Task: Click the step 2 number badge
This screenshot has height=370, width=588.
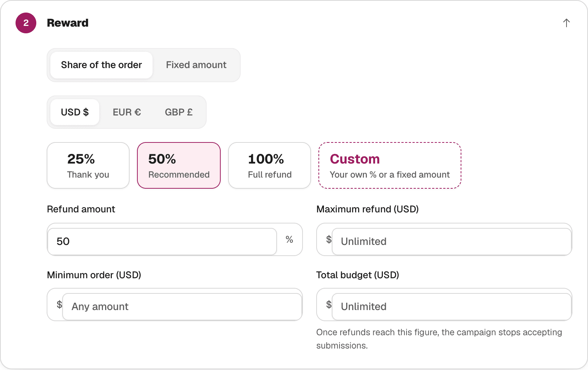Action: click(x=26, y=23)
